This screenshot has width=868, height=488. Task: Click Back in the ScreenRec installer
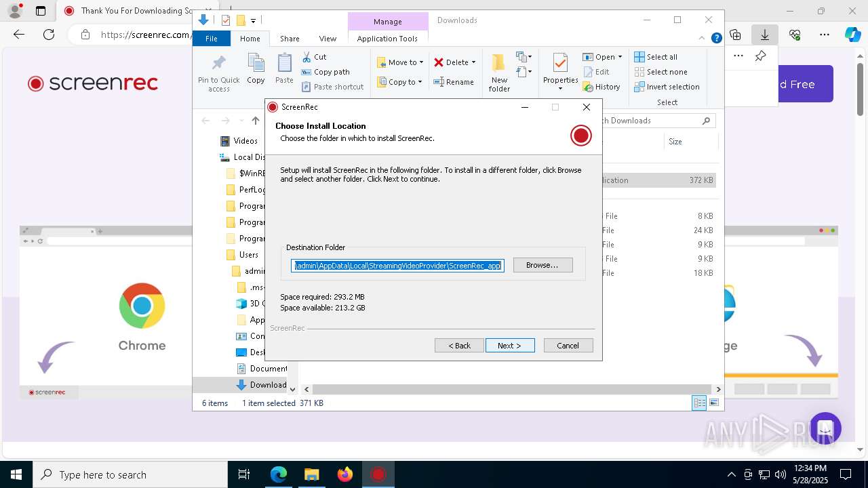click(459, 346)
